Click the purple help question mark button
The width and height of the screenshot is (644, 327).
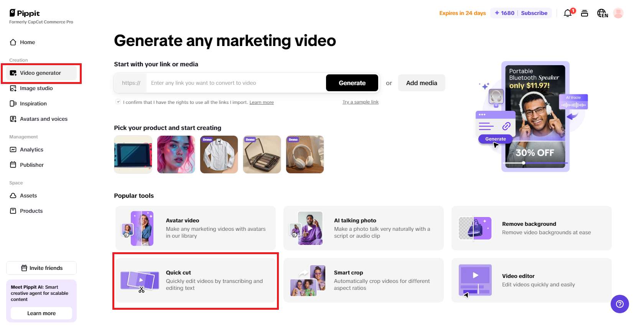[x=619, y=304]
